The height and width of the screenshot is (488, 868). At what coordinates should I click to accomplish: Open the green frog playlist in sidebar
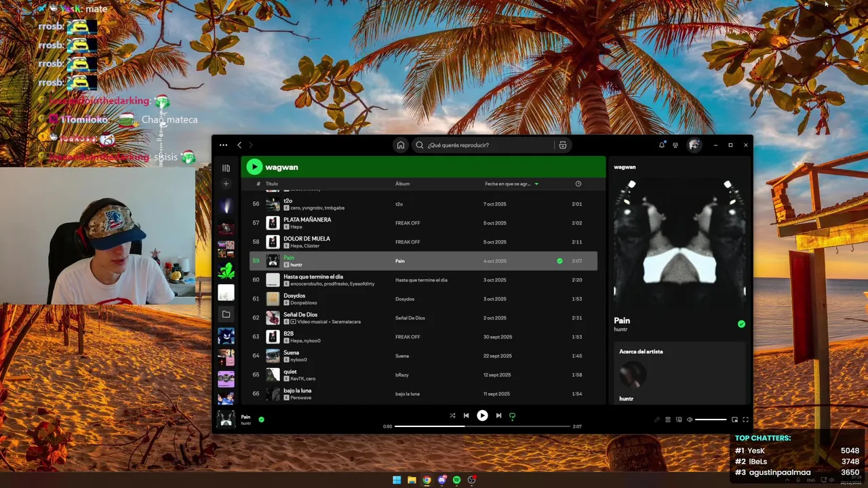click(x=226, y=271)
